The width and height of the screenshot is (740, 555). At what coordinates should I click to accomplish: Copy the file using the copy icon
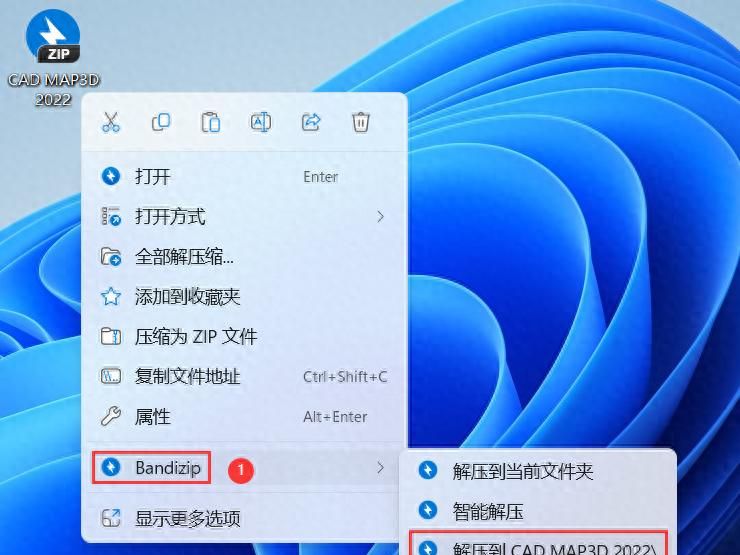click(161, 122)
